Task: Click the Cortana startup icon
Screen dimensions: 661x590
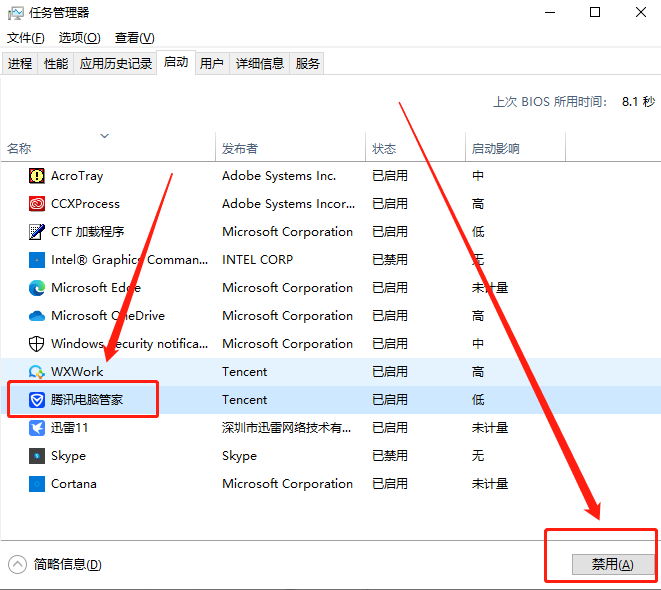Action: point(37,483)
